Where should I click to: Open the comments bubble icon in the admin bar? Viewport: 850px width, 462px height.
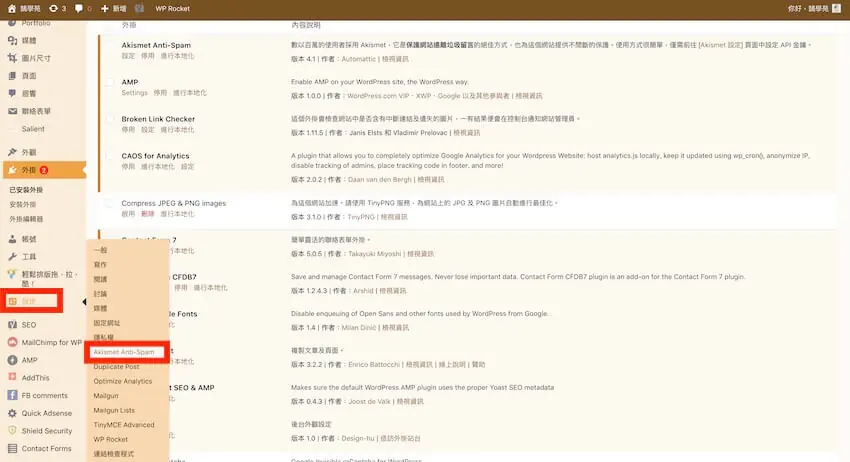coord(79,9)
